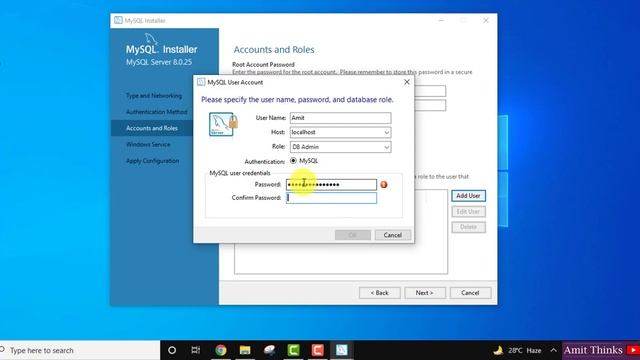Click the MySQL Installer title bar icon
The width and height of the screenshot is (640, 360).
pyautogui.click(x=118, y=20)
